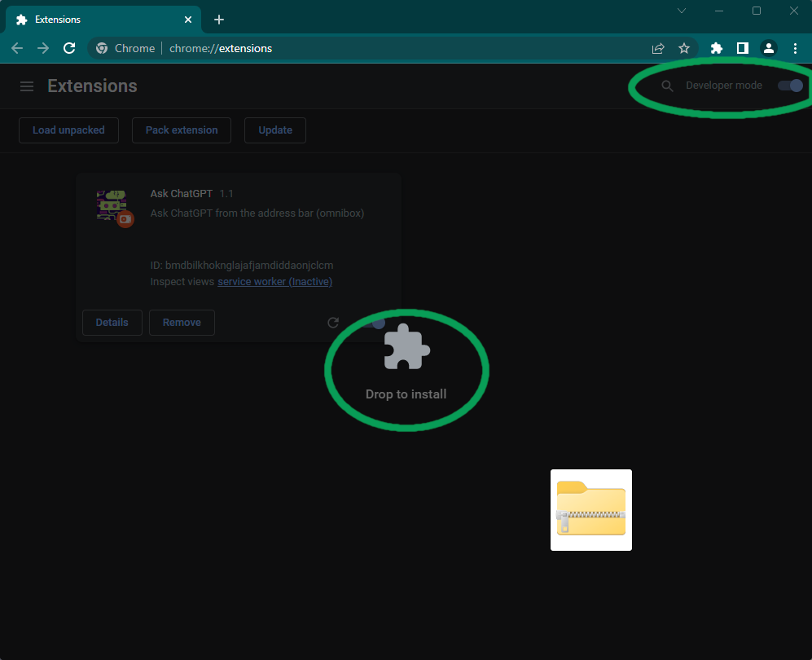
Task: Open a new tab with plus button
Action: [219, 20]
